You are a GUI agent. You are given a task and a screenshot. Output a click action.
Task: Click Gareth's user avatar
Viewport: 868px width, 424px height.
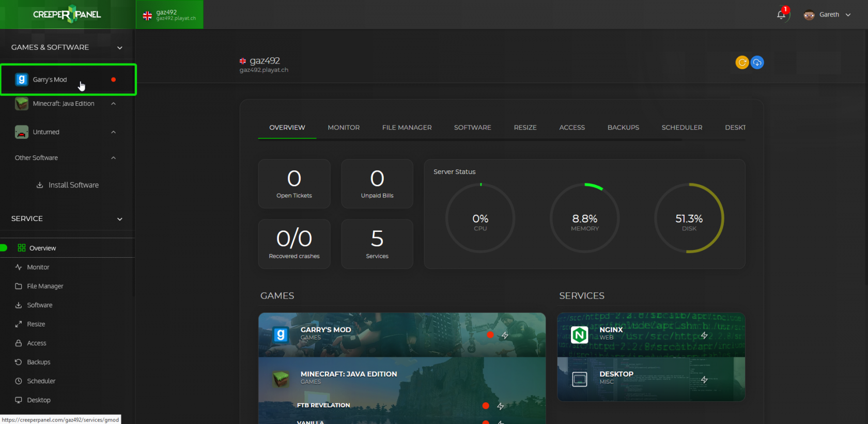click(809, 15)
